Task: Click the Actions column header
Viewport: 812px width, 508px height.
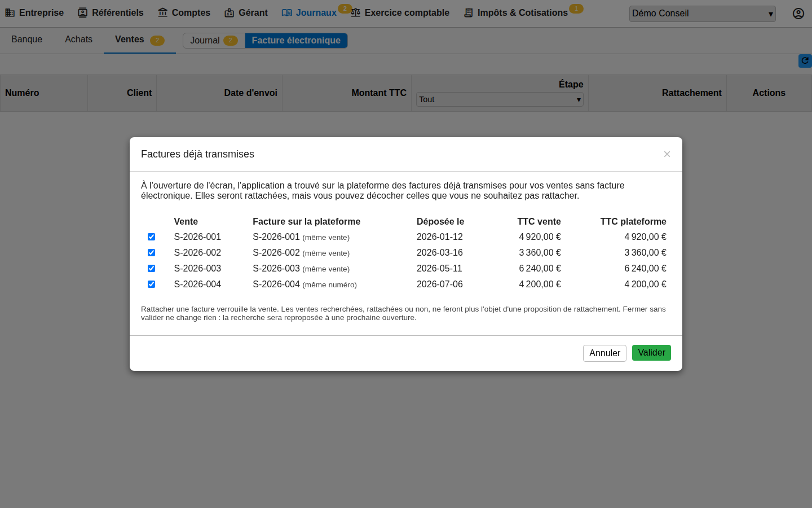Action: pos(769,93)
